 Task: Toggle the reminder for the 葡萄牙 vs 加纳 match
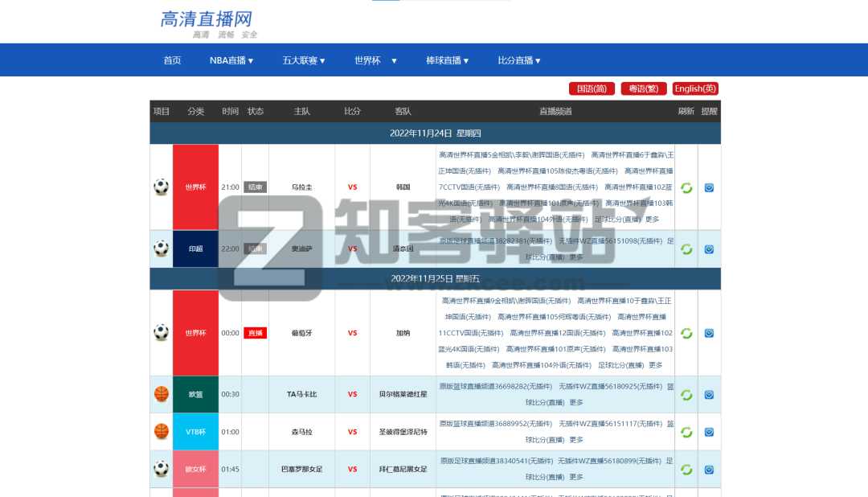tap(709, 332)
